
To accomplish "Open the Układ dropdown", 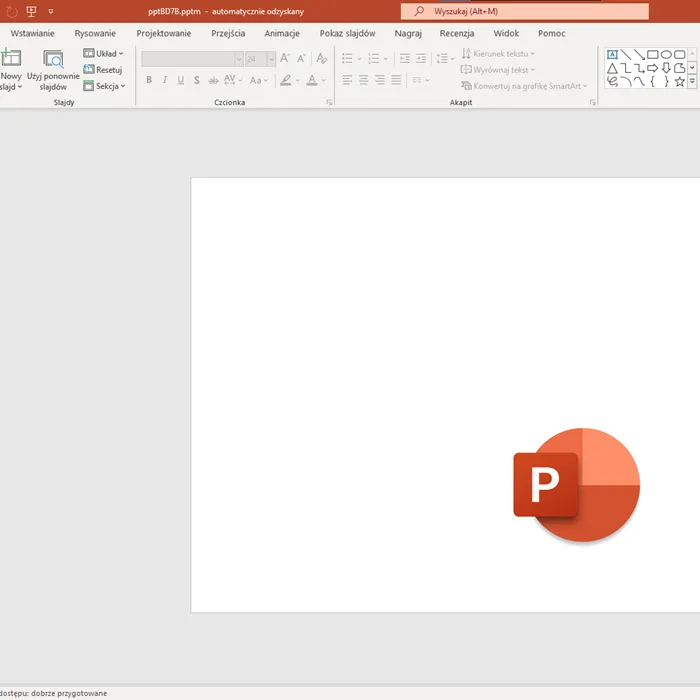I will (x=103, y=54).
